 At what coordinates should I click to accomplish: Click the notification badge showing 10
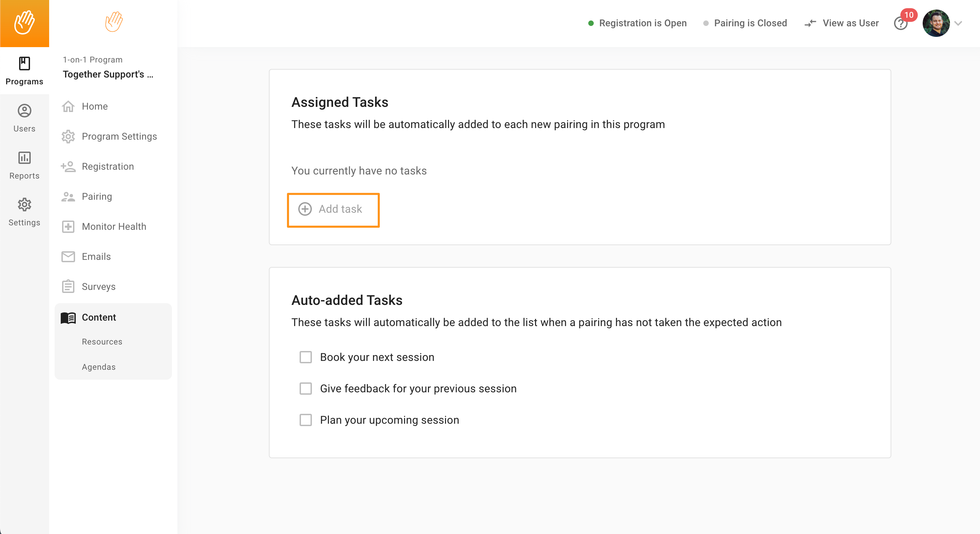tap(909, 15)
